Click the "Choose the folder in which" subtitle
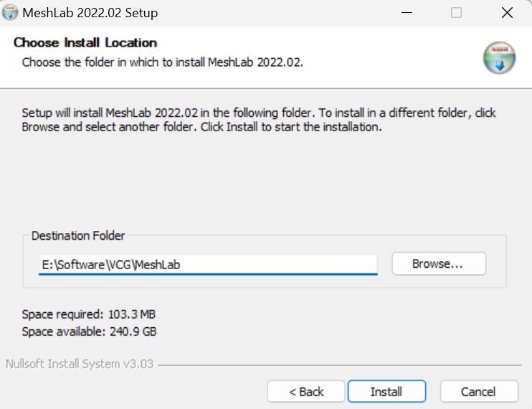Viewport: 532px width, 409px height. click(x=162, y=62)
